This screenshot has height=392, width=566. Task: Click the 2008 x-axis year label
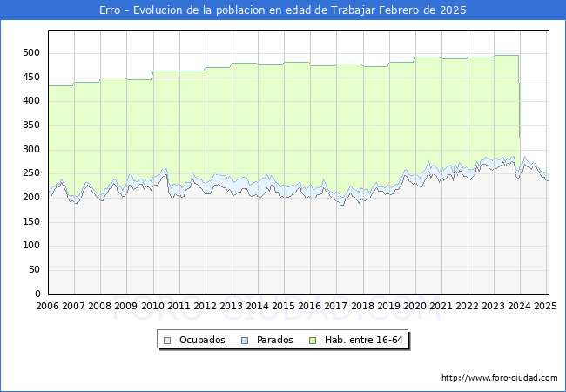[x=99, y=306]
